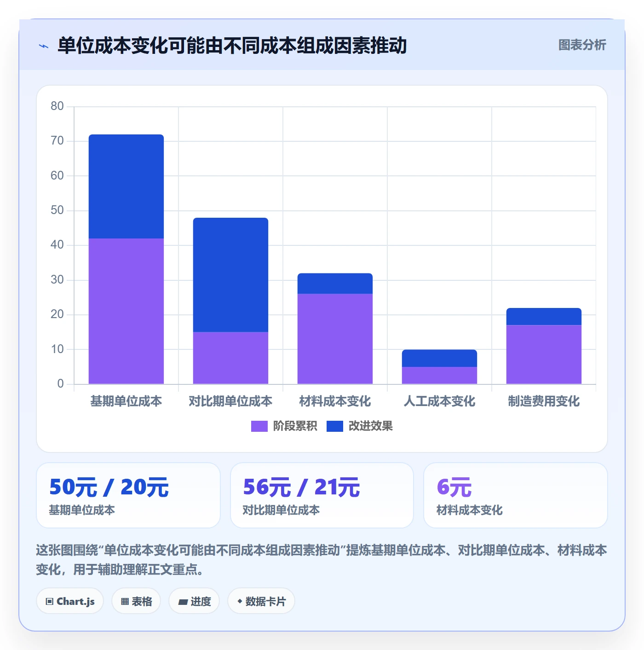Screen dimensions: 644x650
Task: Click the 图表分析 label in the header
Action: 582,45
